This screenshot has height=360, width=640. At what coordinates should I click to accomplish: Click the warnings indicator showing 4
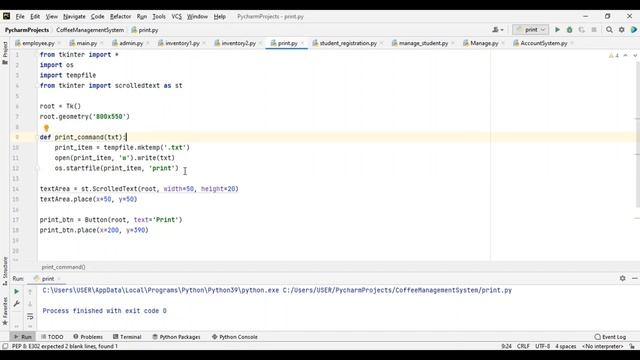(613, 55)
